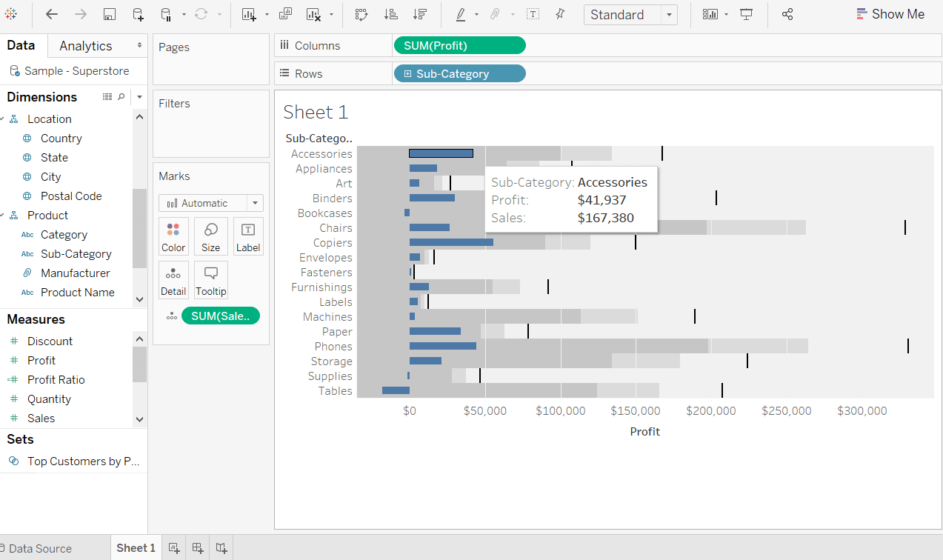Sort ascending via the toolbar
943x560 pixels.
tap(391, 14)
